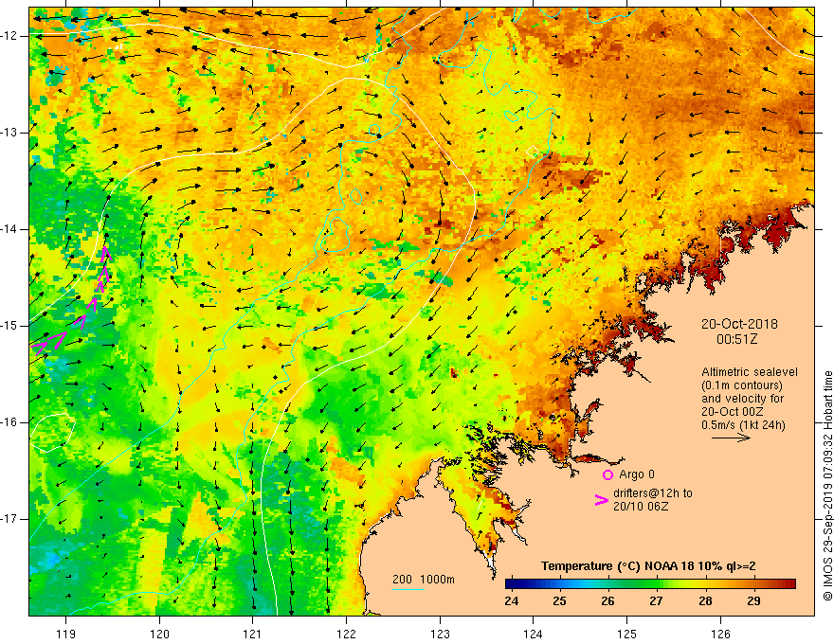Screen dimensions: 834x644
Task: Click latitude axis label -13
Action: click(9, 133)
